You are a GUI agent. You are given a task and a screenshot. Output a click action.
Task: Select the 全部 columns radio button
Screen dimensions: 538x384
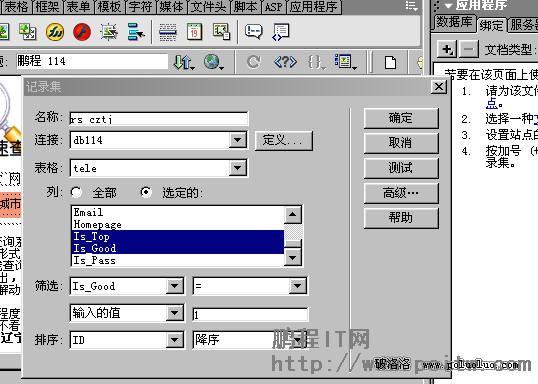[76, 192]
